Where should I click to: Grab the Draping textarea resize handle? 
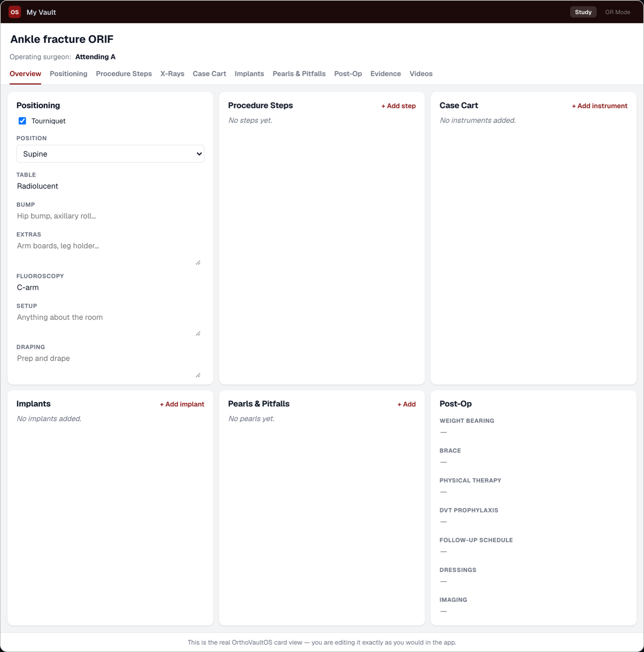point(198,375)
